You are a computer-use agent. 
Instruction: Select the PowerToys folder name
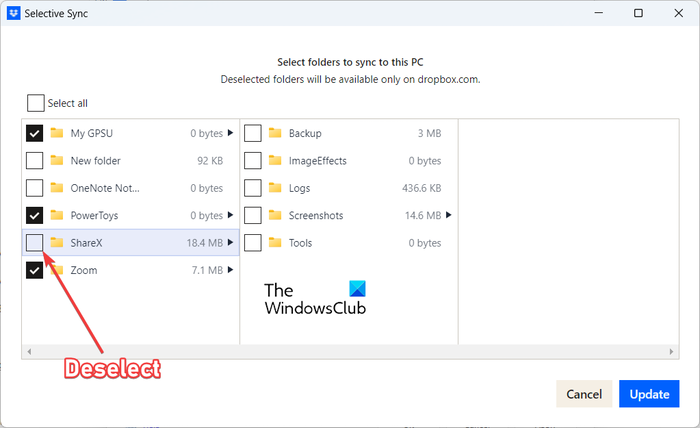click(94, 216)
